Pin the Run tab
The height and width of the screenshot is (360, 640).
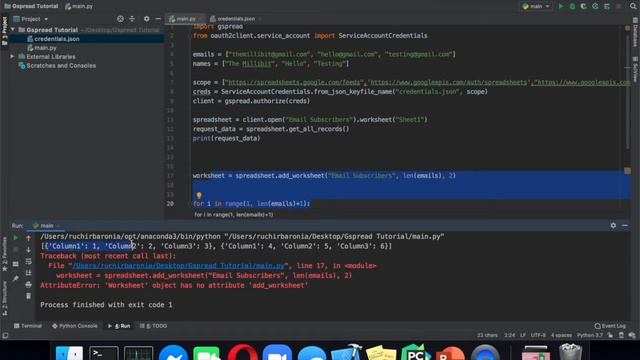[16, 279]
